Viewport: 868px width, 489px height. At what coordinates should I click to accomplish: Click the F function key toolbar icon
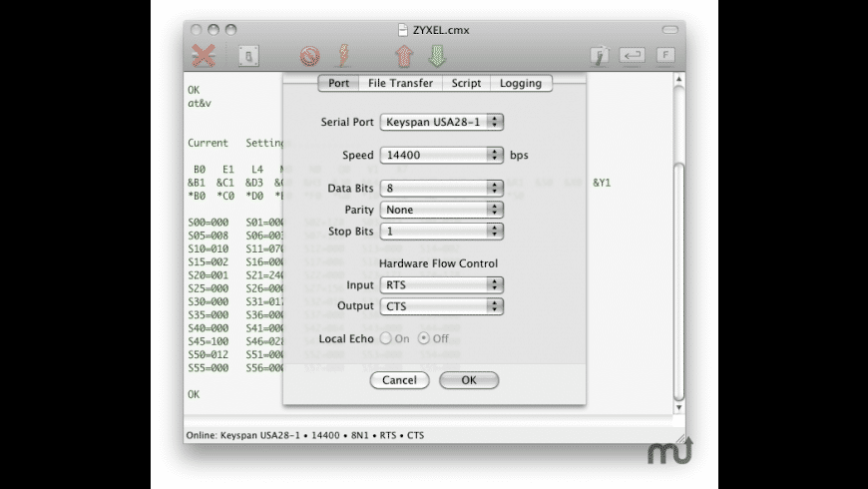click(x=665, y=56)
